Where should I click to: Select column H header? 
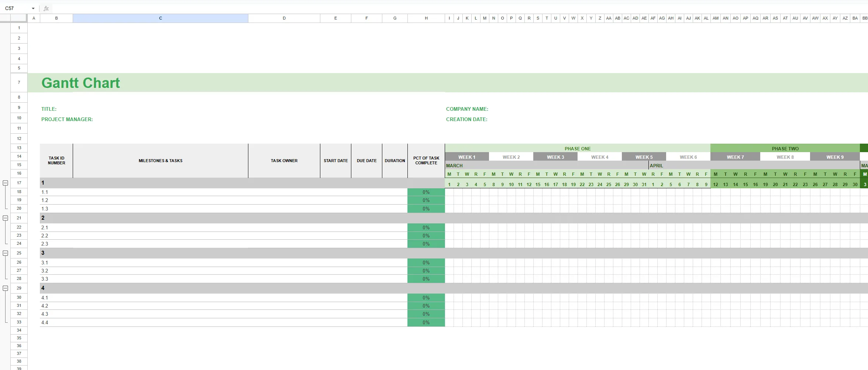[426, 18]
